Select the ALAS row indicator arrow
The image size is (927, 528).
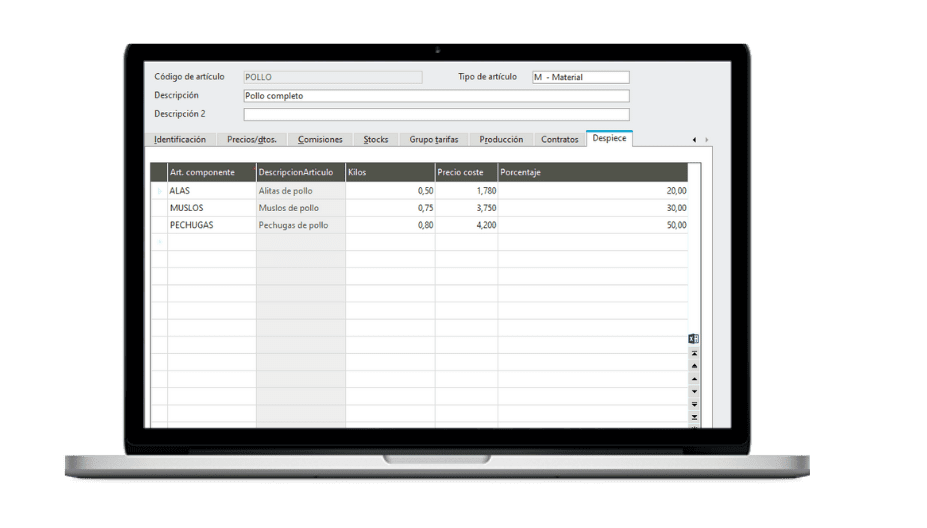(x=159, y=191)
